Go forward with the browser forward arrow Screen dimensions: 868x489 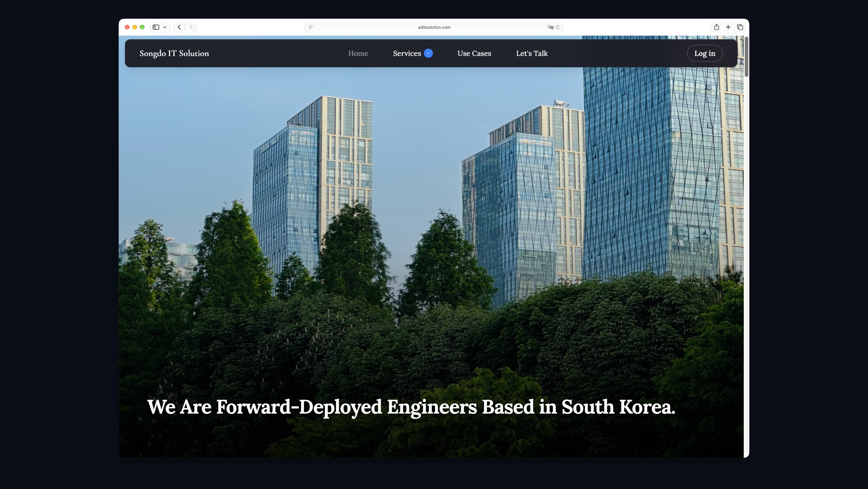tap(191, 27)
